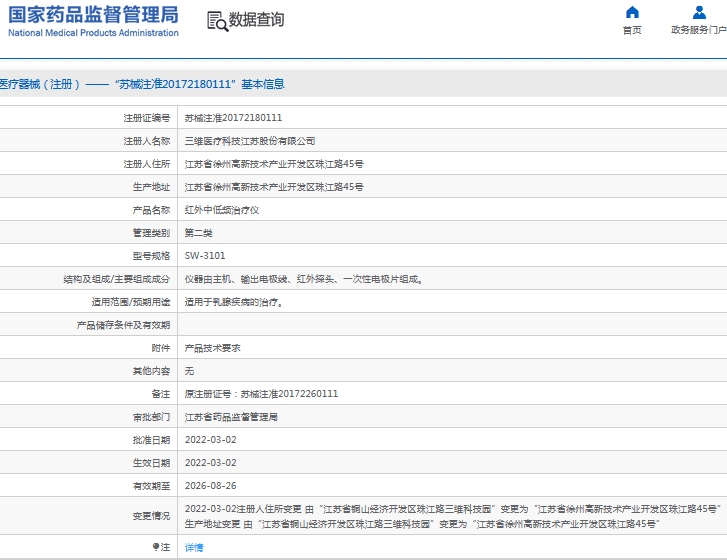Click the home house icon
The height and width of the screenshot is (560, 727).
click(632, 12)
